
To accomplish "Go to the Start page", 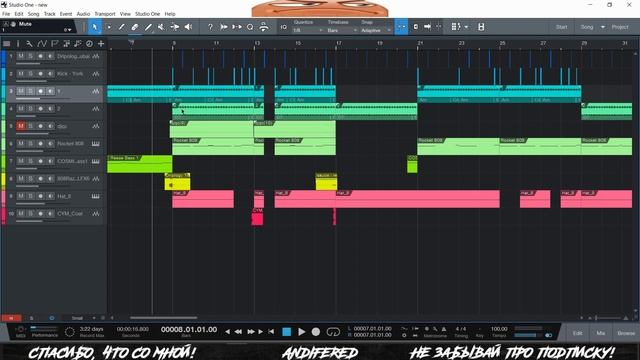I will click(x=561, y=27).
